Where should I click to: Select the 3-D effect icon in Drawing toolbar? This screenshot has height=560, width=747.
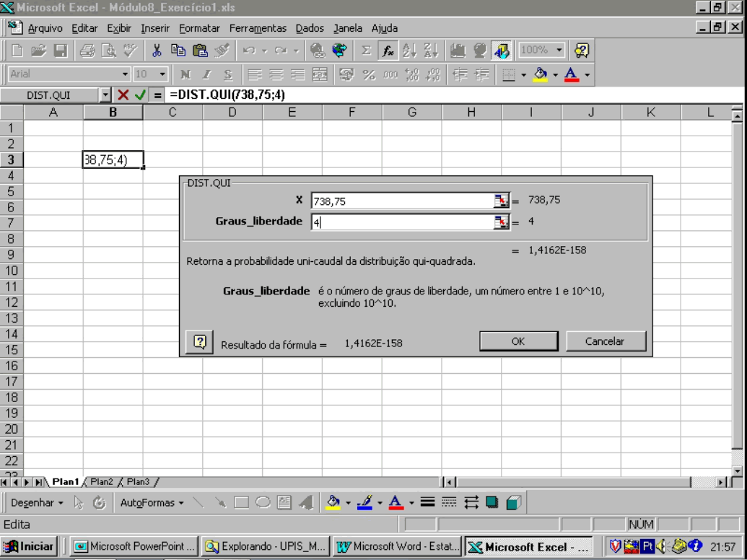tap(512, 502)
